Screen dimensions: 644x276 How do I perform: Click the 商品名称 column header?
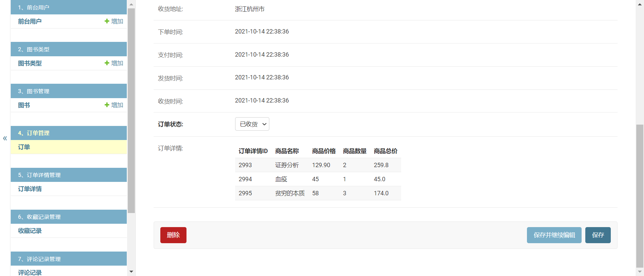click(x=287, y=151)
